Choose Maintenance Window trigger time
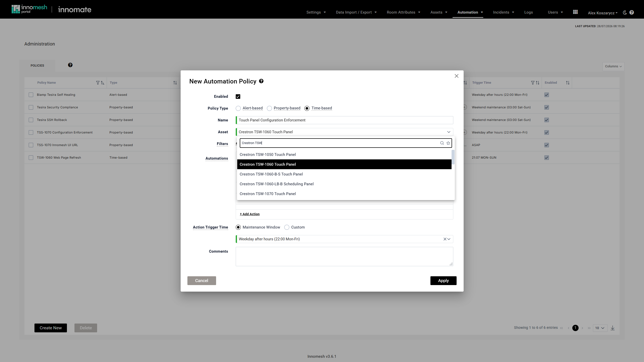This screenshot has width=644, height=362. click(238, 227)
